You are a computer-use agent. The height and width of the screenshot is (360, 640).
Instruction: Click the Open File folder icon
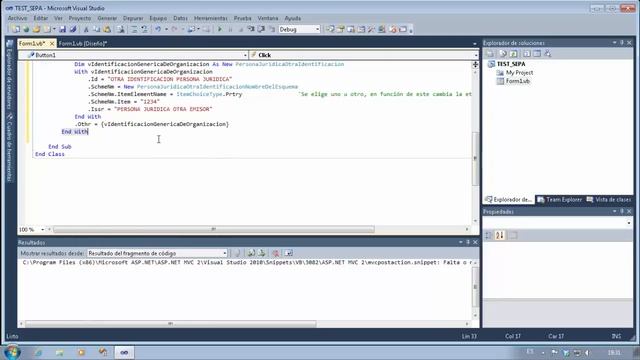tap(37, 29)
